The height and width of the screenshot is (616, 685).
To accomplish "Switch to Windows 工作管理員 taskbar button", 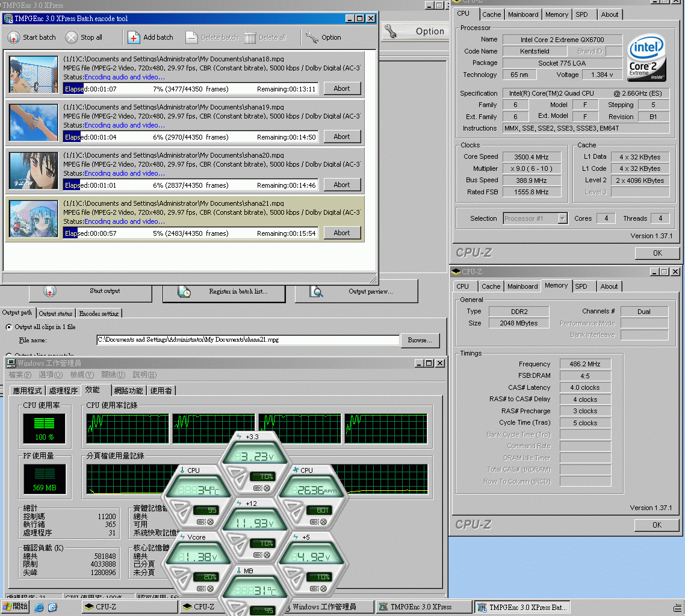I will click(x=327, y=607).
